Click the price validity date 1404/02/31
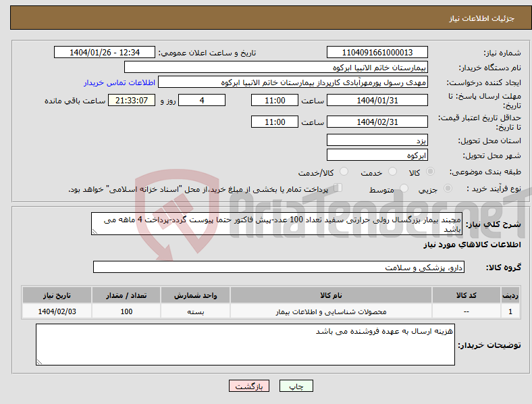Viewport: 532px width, 404px height. click(x=377, y=122)
